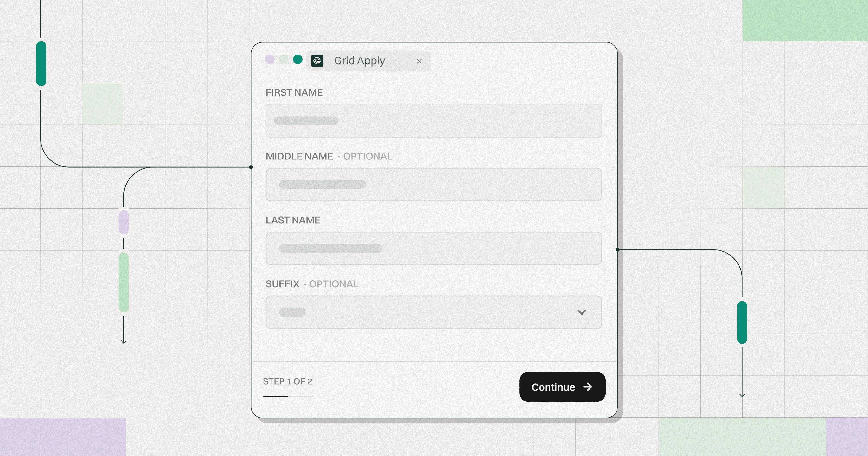Click the Last Name label
Viewport: 868px width, 456px height.
click(293, 220)
